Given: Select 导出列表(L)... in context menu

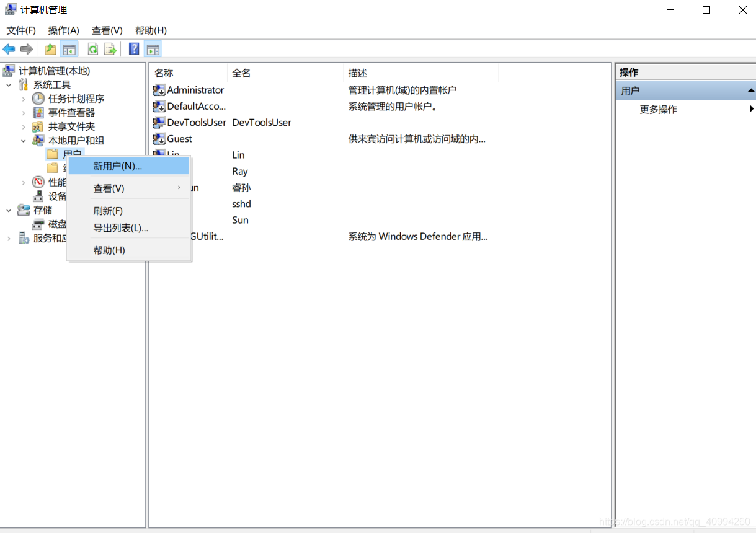Looking at the screenshot, I should click(x=128, y=228).
